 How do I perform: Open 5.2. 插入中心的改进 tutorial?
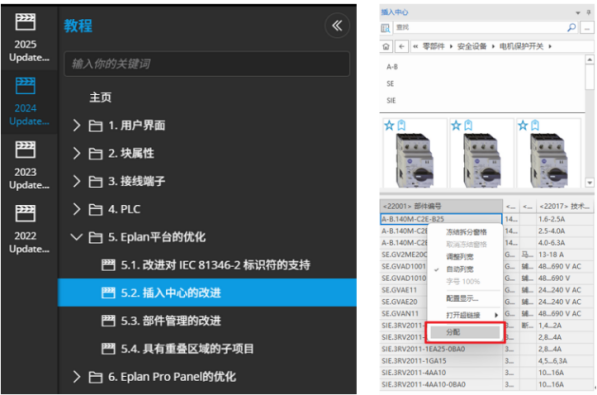207,293
